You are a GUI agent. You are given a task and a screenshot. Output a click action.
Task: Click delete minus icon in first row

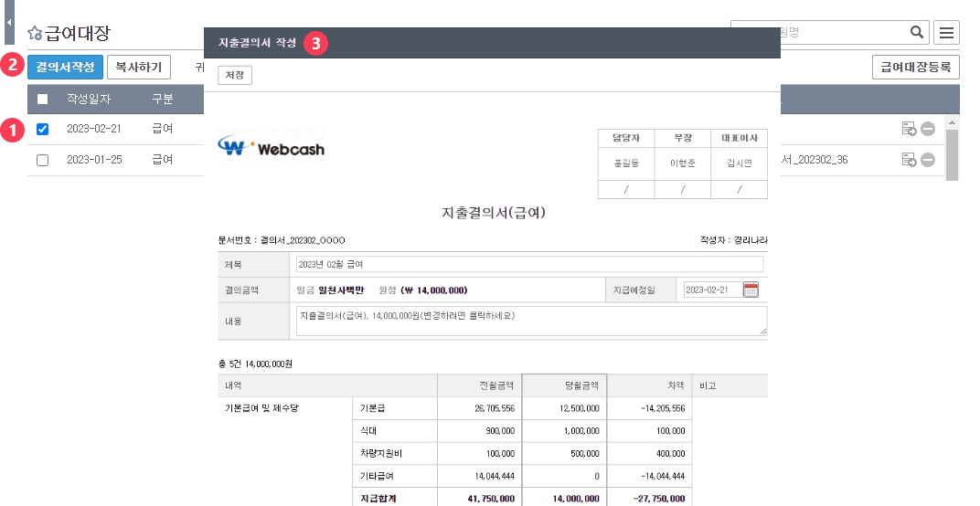[x=928, y=129]
